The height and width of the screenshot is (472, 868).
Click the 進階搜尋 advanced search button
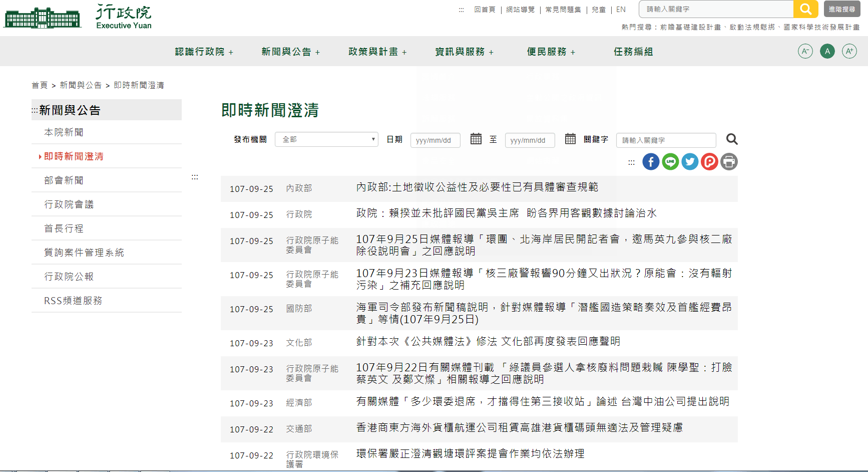pos(841,9)
